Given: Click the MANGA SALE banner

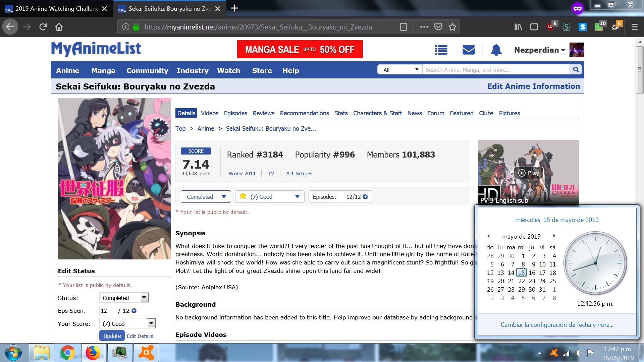Looking at the screenshot, I should tap(300, 49).
